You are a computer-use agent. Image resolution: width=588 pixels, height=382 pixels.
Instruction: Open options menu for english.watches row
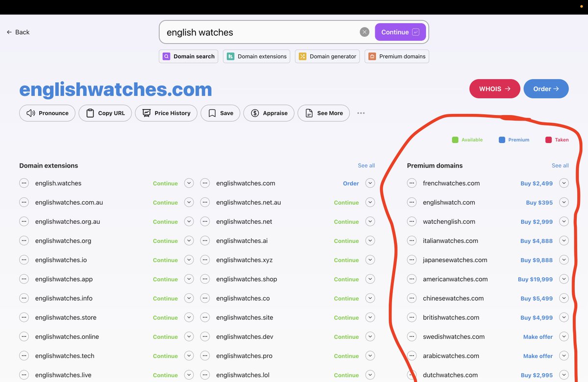pos(24,183)
